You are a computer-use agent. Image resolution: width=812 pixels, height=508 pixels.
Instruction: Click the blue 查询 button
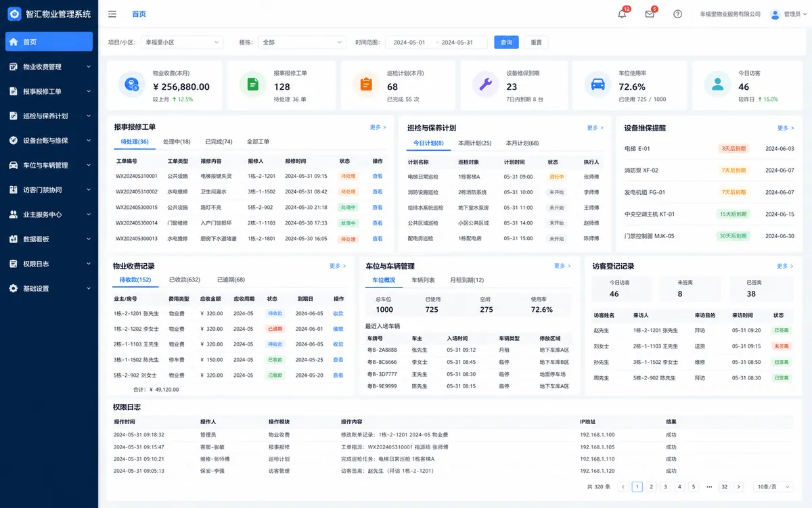[x=506, y=42]
